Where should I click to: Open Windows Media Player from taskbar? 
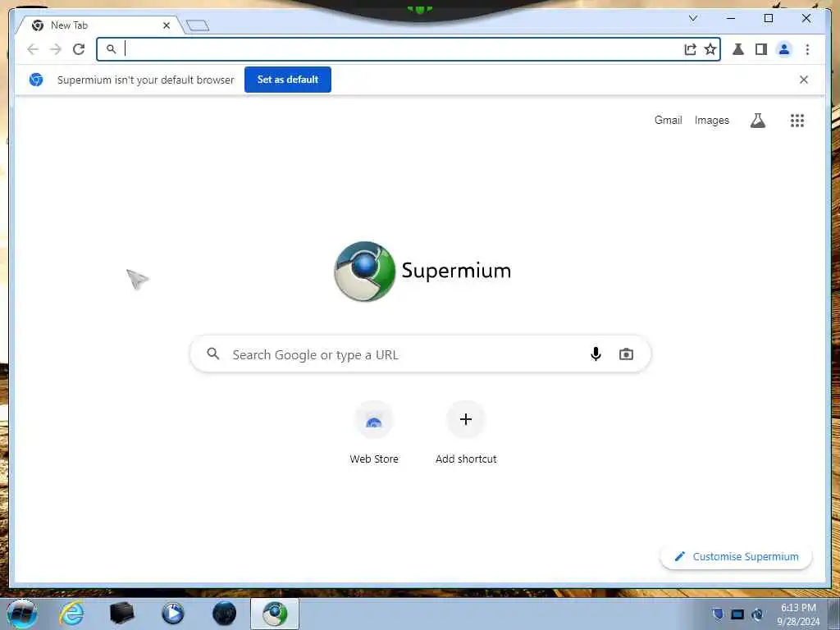click(173, 614)
